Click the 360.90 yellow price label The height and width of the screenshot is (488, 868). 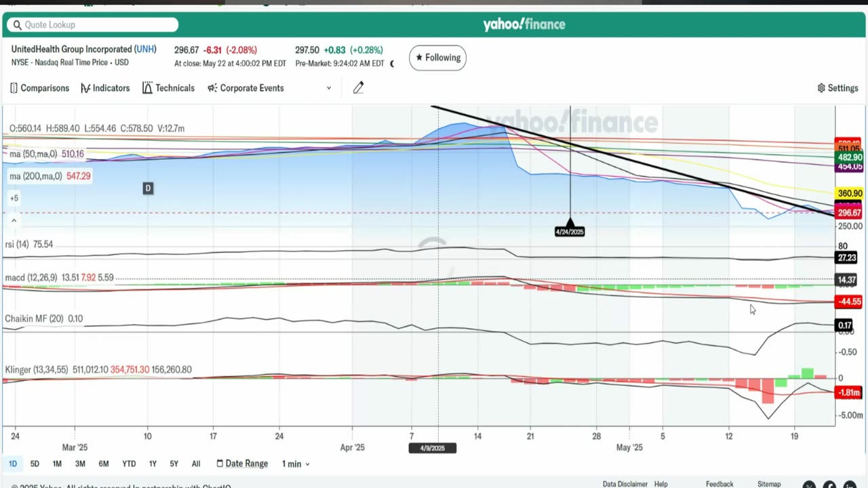(849, 193)
